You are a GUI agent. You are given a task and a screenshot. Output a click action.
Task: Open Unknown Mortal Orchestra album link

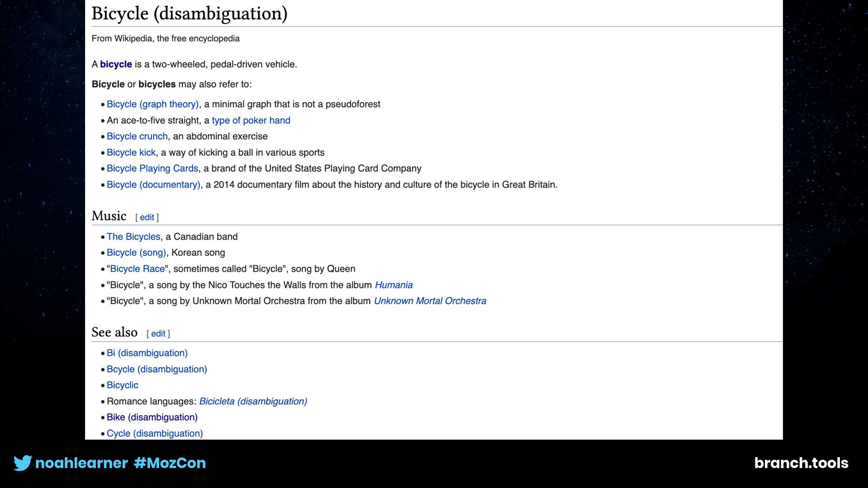(430, 301)
